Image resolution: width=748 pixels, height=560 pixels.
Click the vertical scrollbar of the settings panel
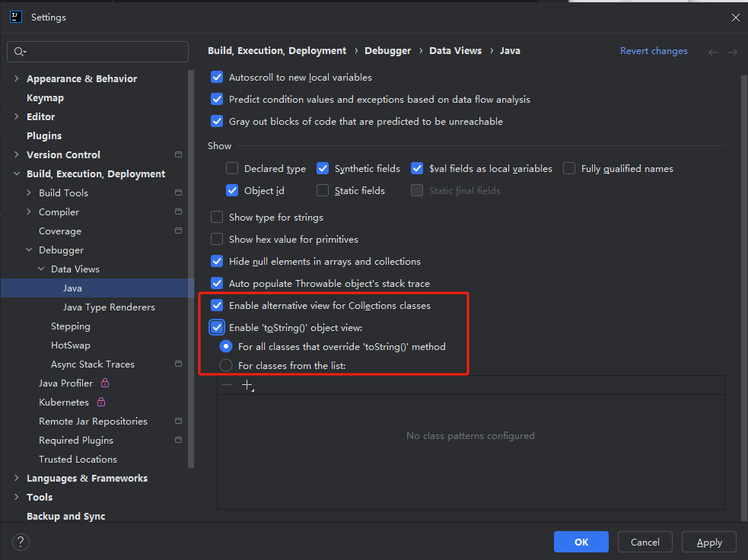pos(743,228)
